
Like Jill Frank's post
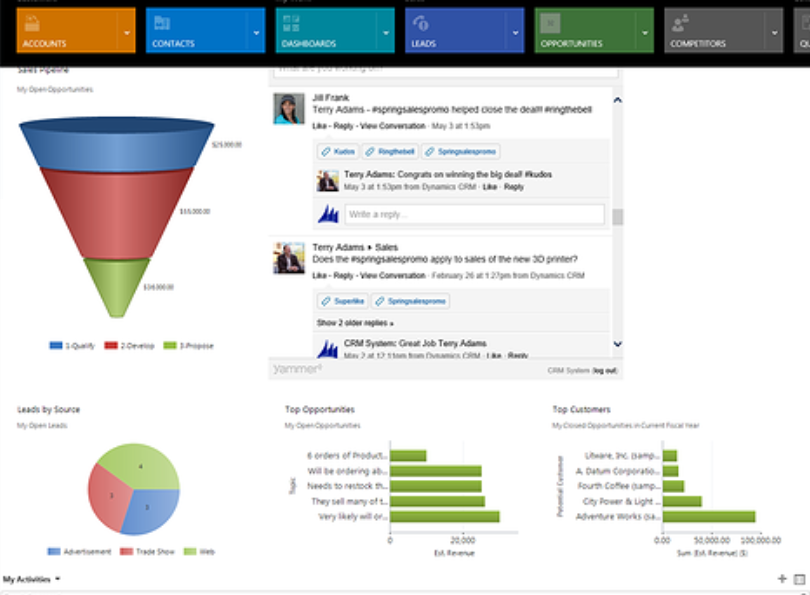(x=319, y=126)
